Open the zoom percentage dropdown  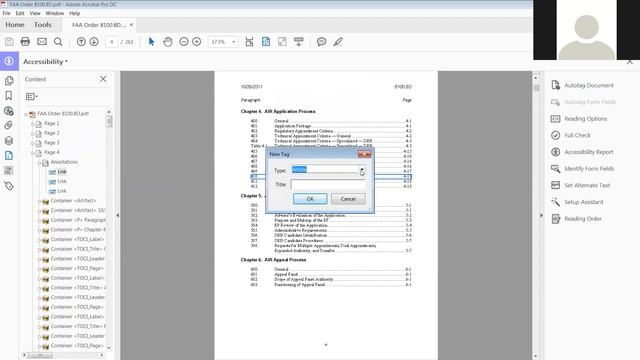233,42
